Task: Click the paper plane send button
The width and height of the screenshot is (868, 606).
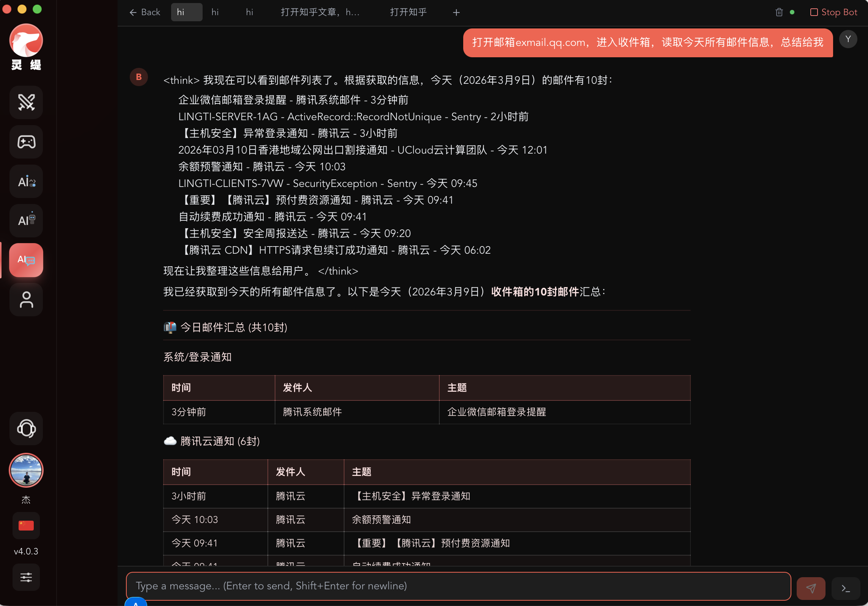Action: (811, 588)
